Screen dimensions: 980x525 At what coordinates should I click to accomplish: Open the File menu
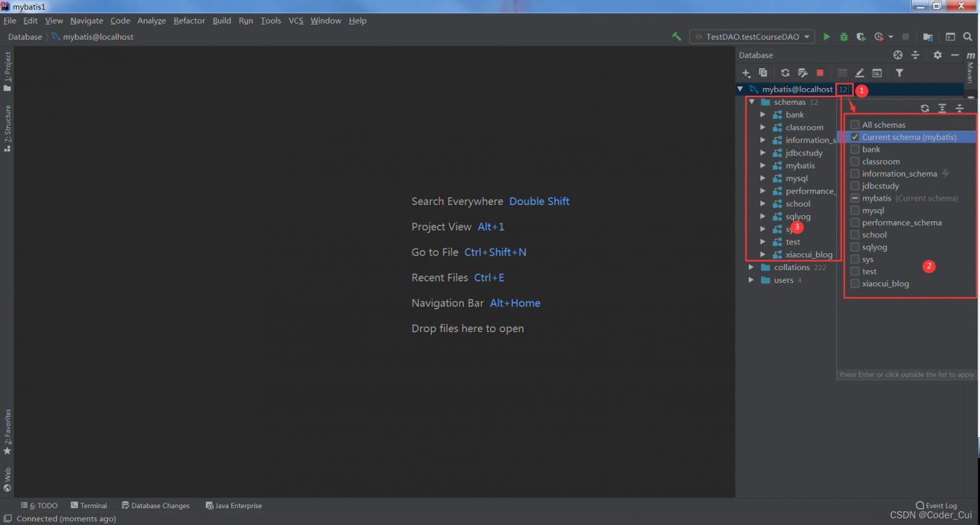point(10,21)
